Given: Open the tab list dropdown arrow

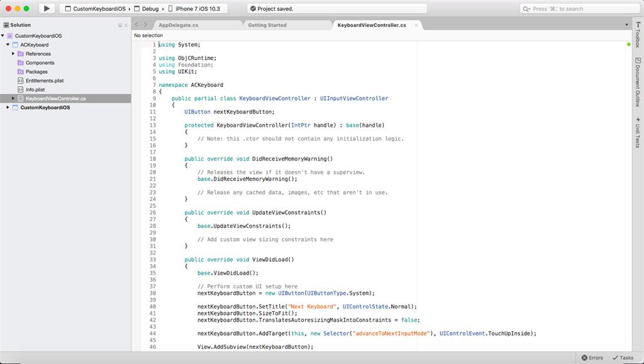Looking at the screenshot, I should (x=626, y=25).
